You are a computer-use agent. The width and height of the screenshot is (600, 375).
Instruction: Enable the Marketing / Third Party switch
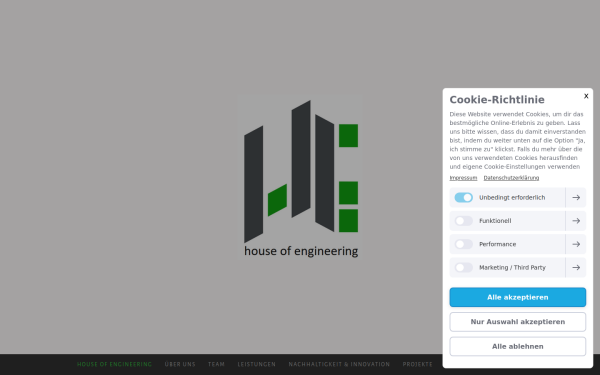coord(463,267)
